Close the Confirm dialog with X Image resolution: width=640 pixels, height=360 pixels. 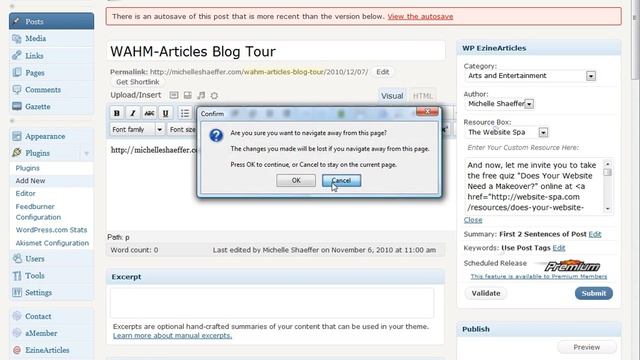click(427, 111)
